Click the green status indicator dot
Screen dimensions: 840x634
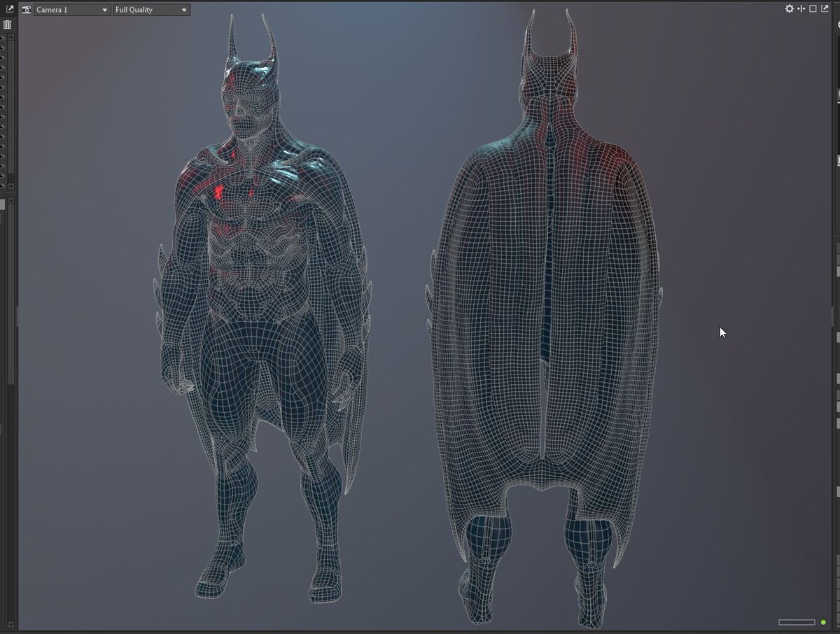pyautogui.click(x=824, y=622)
